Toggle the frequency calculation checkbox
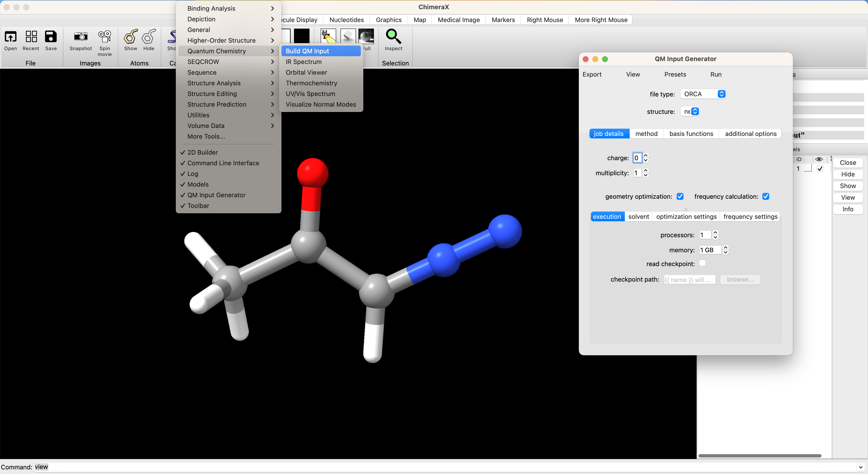Screen dimensions: 868x474 pyautogui.click(x=766, y=197)
